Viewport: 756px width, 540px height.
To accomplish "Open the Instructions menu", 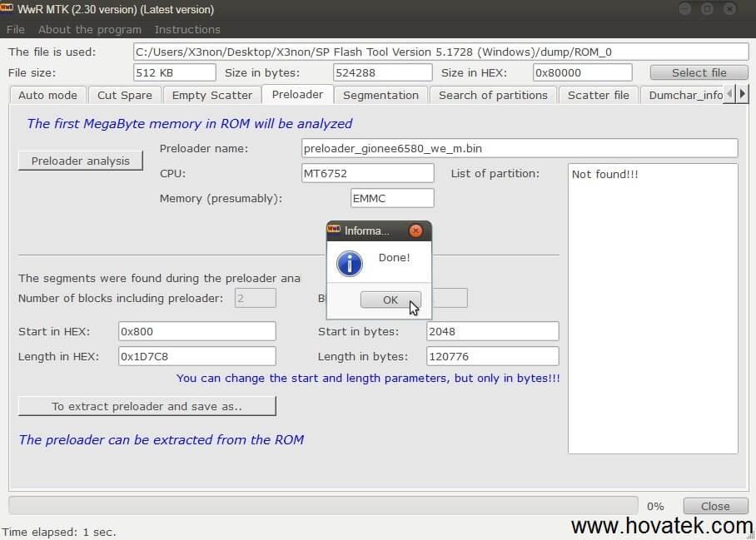I will (187, 29).
